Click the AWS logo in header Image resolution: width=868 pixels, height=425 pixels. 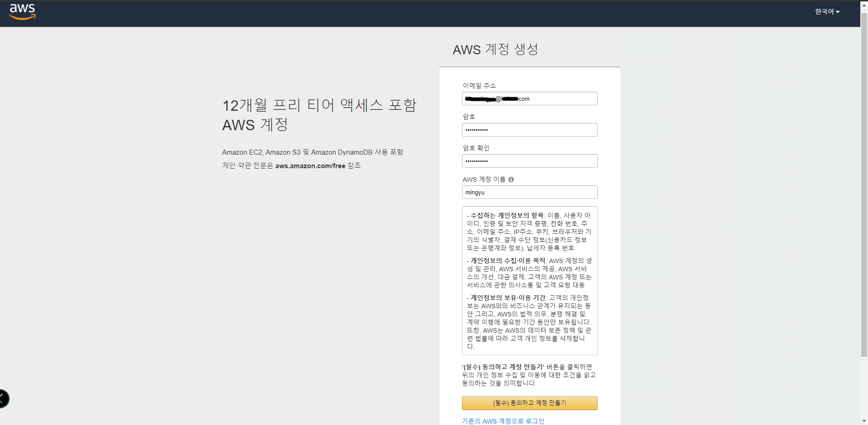23,12
